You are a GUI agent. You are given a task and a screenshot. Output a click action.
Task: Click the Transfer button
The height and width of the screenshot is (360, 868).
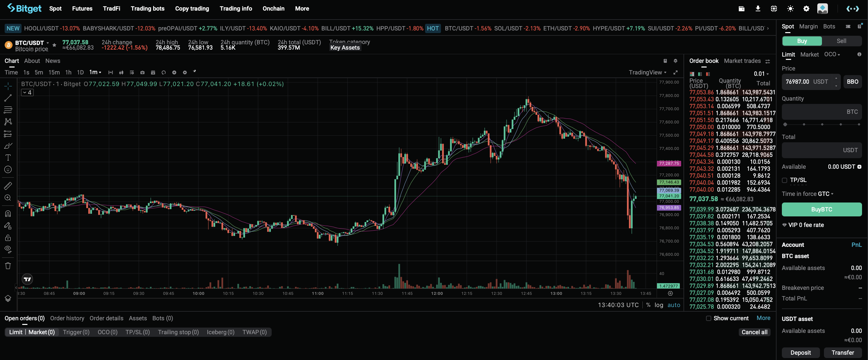tap(843, 353)
